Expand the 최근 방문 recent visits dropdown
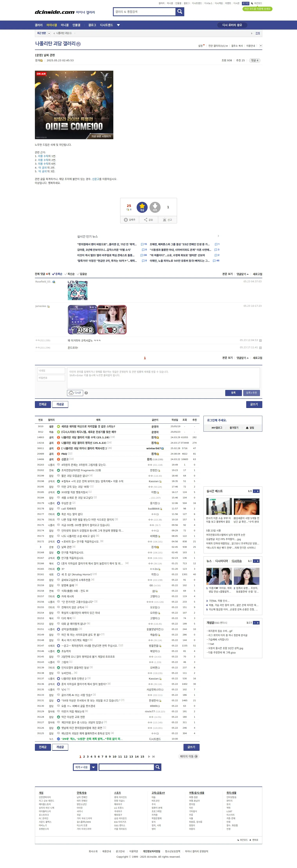Image resolution: width=297 pixels, height=868 pixels. (x=49, y=33)
